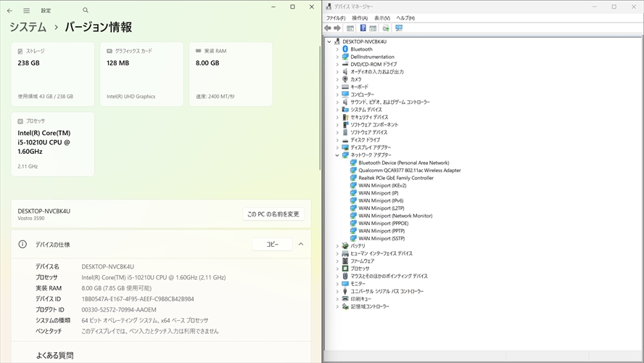Click the search icon in Settings
The width and height of the screenshot is (644, 363).
(86, 11)
